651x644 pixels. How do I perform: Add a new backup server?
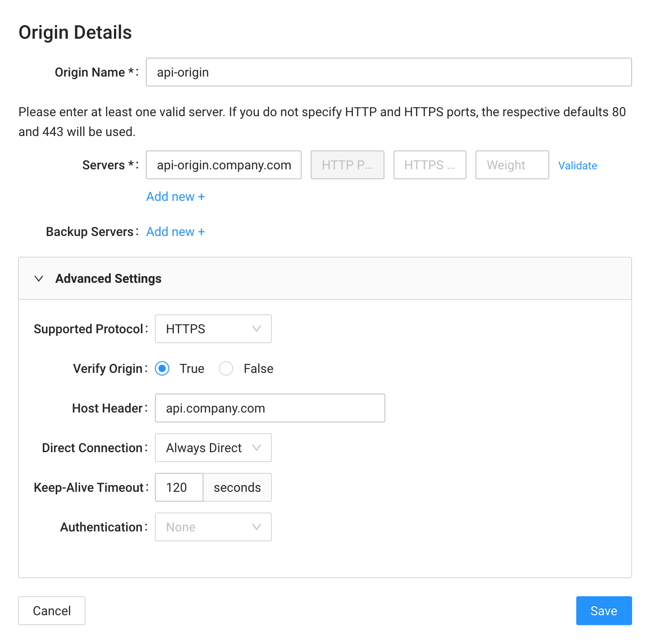pyautogui.click(x=175, y=231)
